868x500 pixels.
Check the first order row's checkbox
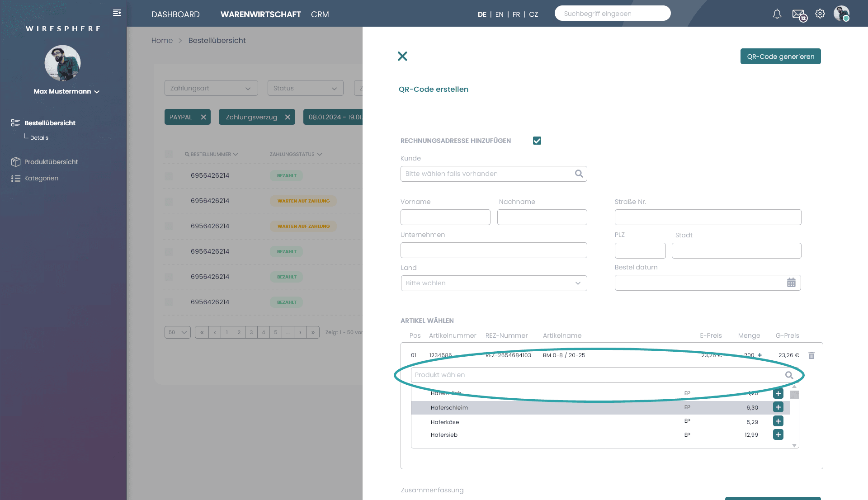(169, 176)
